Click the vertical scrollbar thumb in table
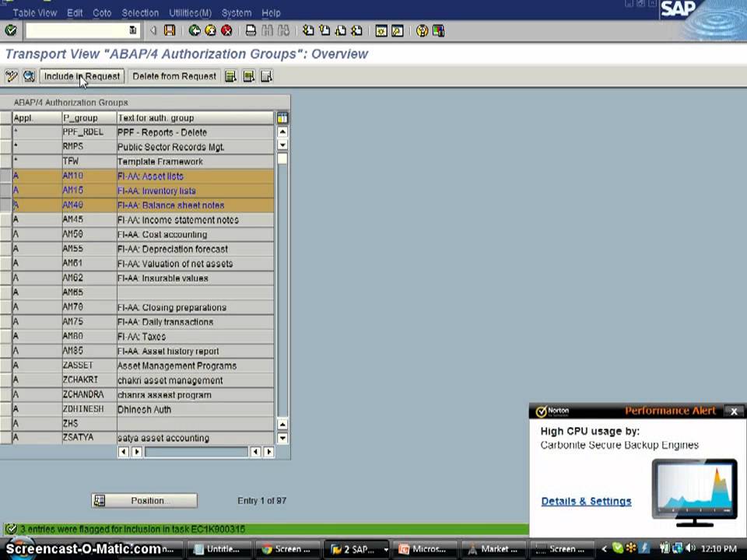This screenshot has width=747, height=560. click(282, 159)
